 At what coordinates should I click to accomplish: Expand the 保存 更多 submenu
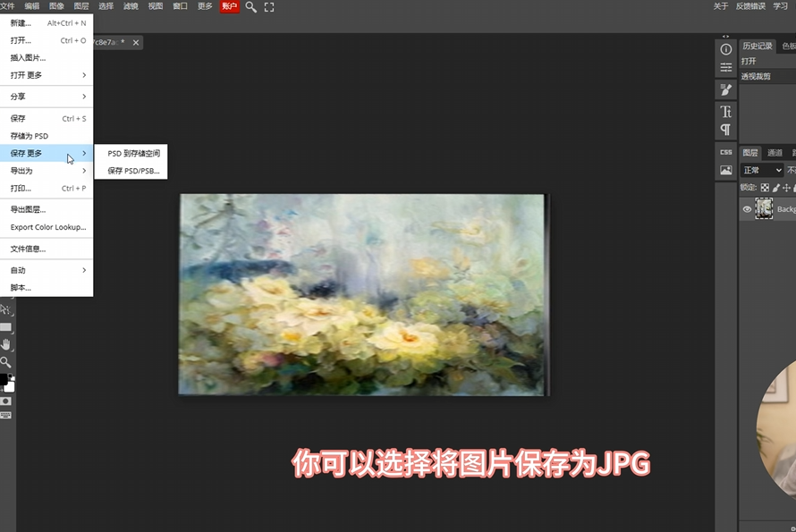point(47,153)
